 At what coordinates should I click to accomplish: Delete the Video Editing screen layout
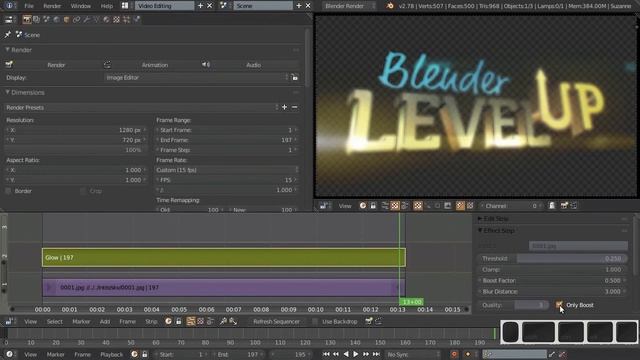[210, 6]
